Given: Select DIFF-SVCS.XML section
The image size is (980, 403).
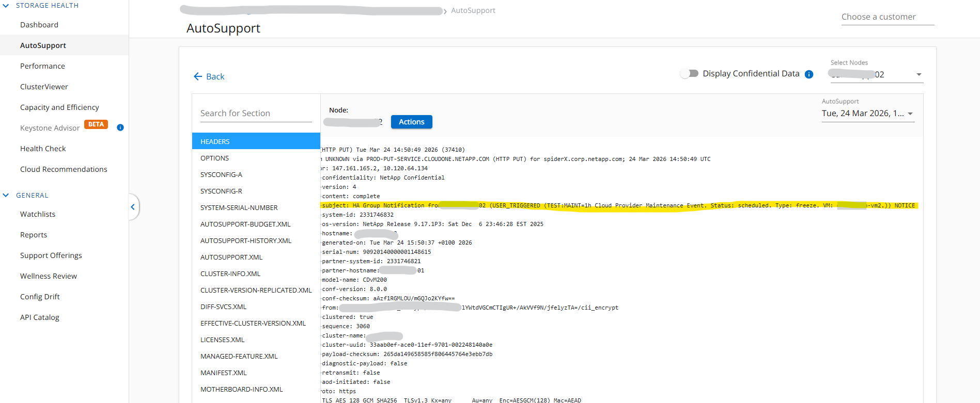Looking at the screenshot, I should 256,307.
